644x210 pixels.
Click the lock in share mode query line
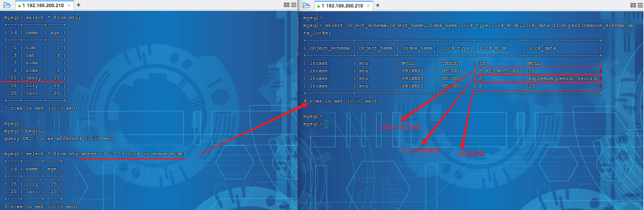point(95,153)
